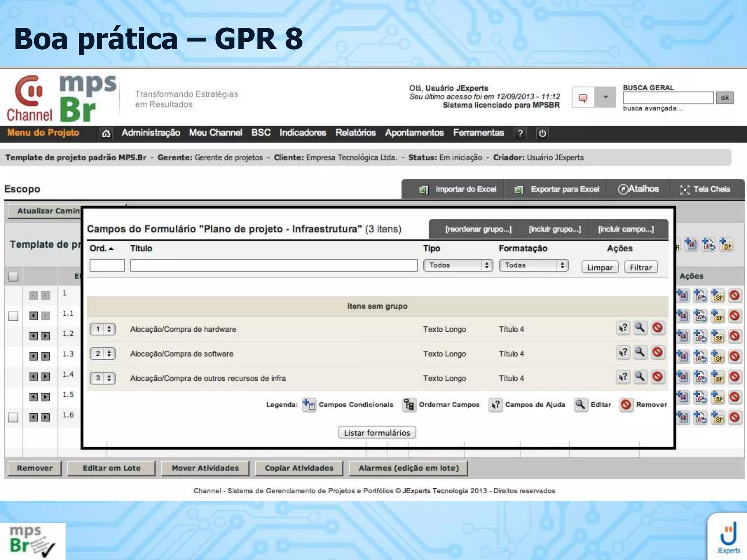This screenshot has height=560, width=747.
Task: Change order stepper of software field
Action: coord(103,354)
